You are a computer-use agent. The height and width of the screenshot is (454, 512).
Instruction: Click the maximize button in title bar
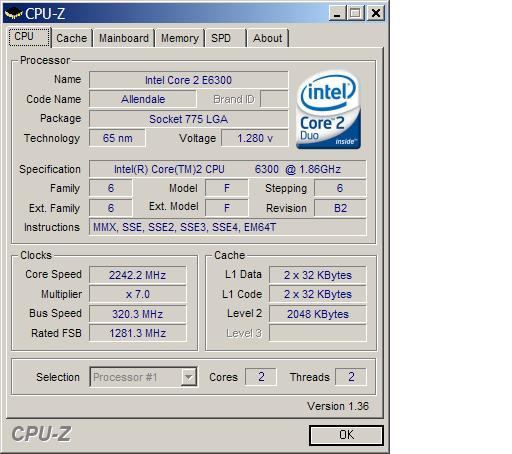(355, 13)
